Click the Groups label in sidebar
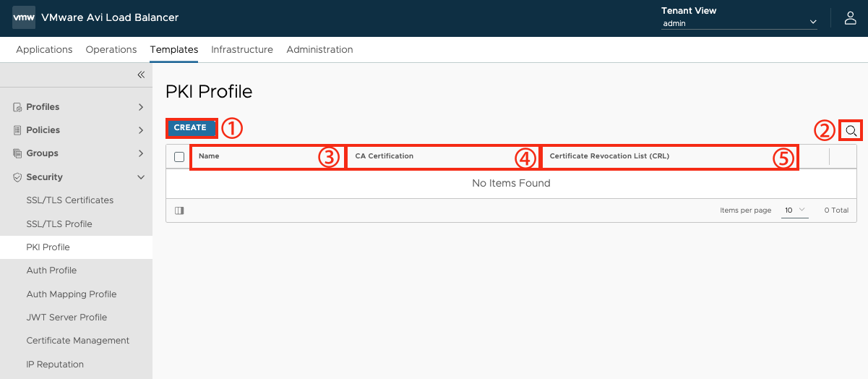 pos(42,153)
